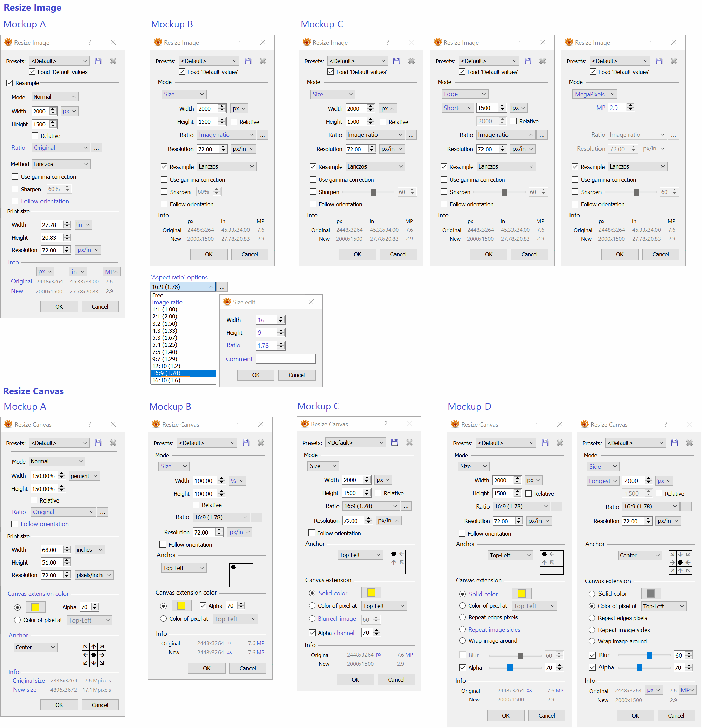702x728 pixels.
Task: Click delete preset X icon in Edge mode dialog
Action: click(x=542, y=61)
